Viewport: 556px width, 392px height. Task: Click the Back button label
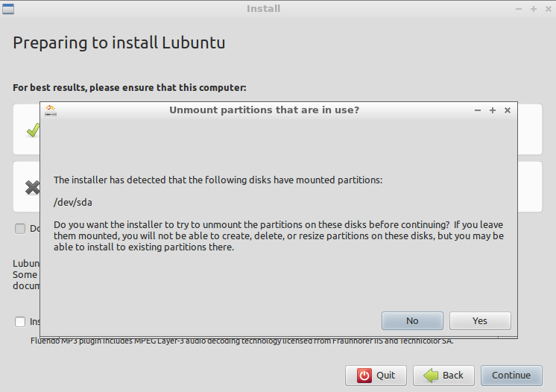click(453, 376)
